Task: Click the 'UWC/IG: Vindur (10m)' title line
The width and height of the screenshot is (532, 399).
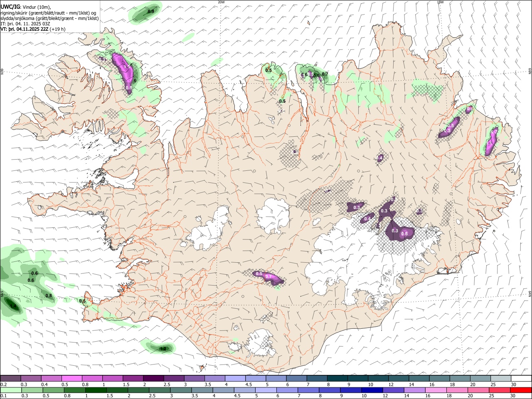Action: [26, 7]
